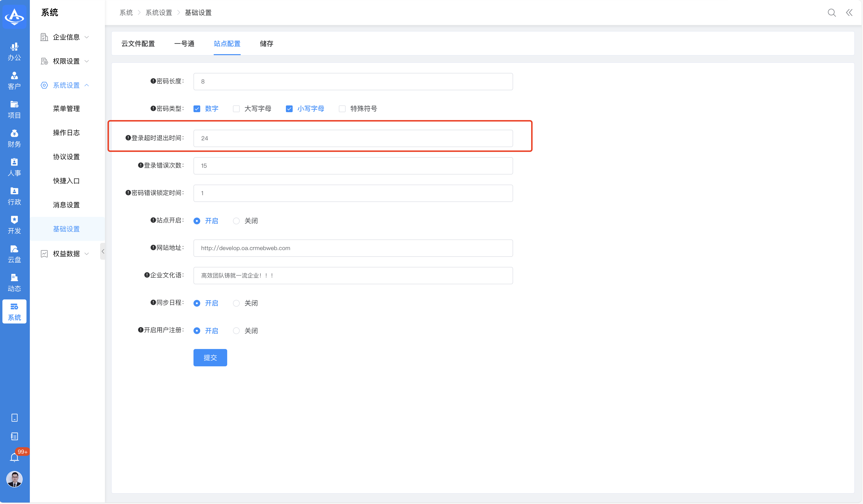Enable the 特殊符号 password type checkbox
This screenshot has height=504, width=863.
click(342, 109)
